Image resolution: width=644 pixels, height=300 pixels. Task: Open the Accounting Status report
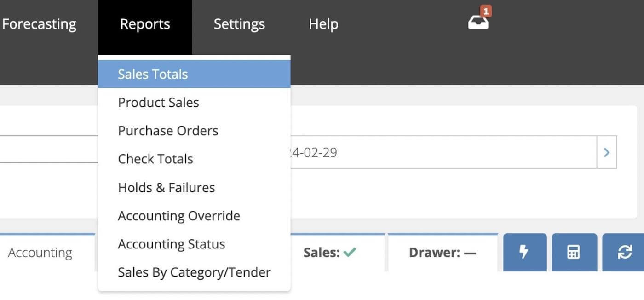172,244
